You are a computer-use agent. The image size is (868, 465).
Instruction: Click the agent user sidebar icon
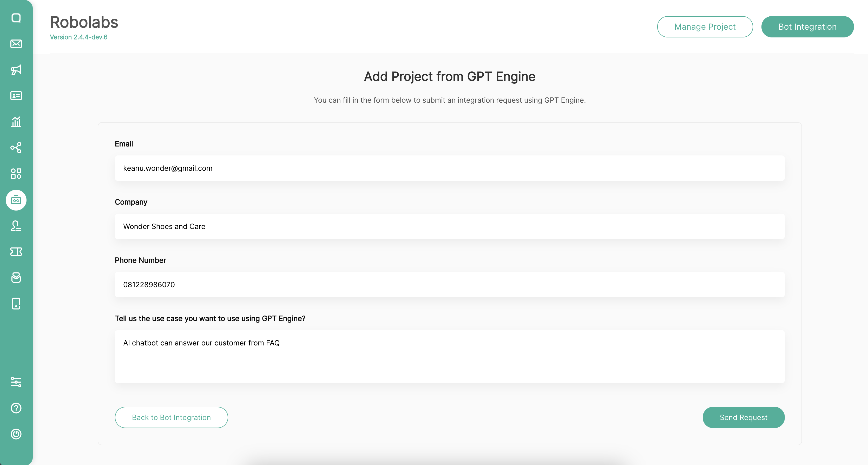pyautogui.click(x=16, y=226)
